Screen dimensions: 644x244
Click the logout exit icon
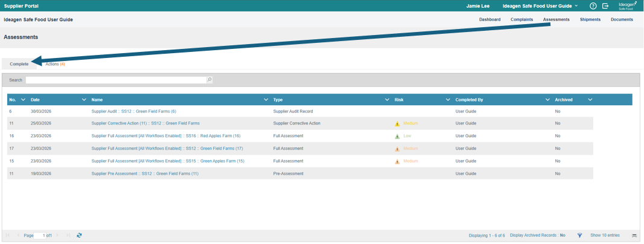(605, 6)
